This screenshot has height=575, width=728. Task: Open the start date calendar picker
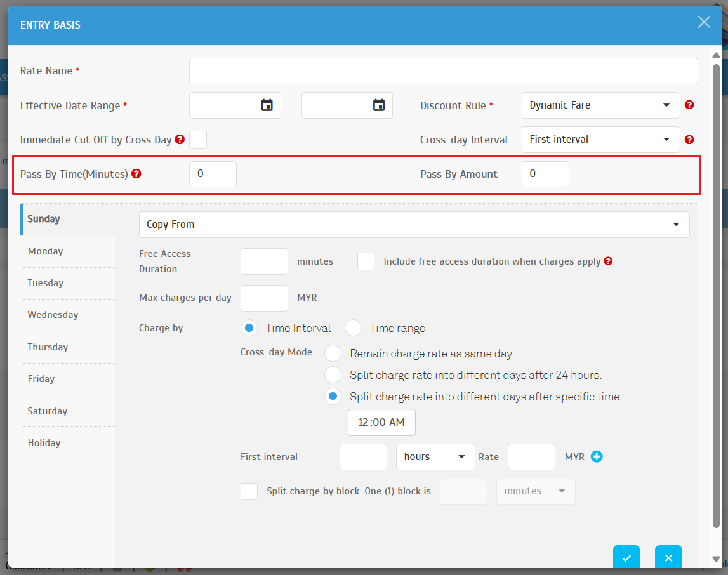(267, 105)
